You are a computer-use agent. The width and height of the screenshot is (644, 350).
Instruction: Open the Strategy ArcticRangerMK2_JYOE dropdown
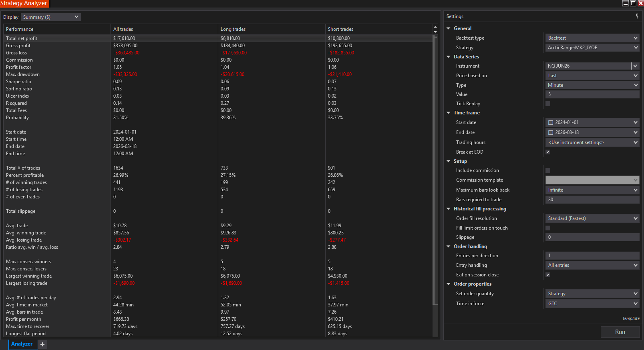tap(592, 48)
